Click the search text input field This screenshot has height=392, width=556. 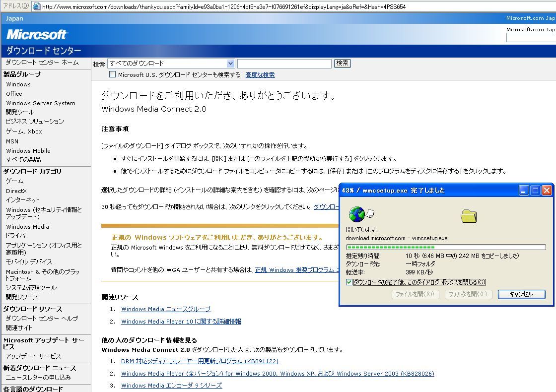click(284, 64)
